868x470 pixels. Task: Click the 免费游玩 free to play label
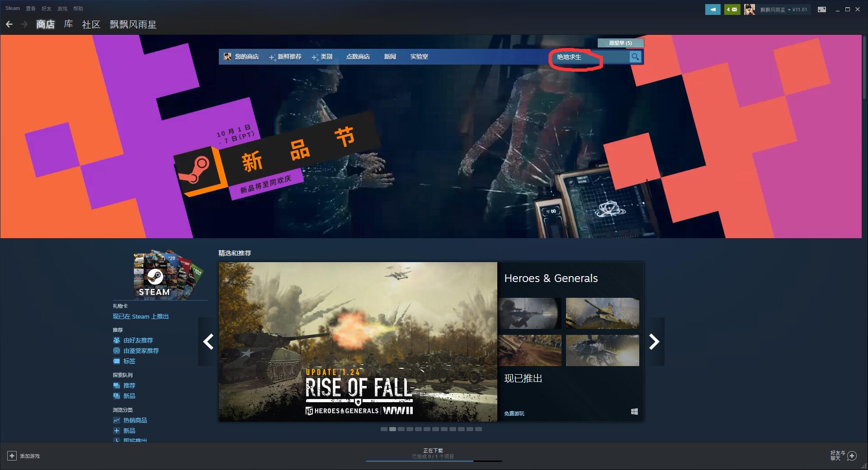(514, 414)
